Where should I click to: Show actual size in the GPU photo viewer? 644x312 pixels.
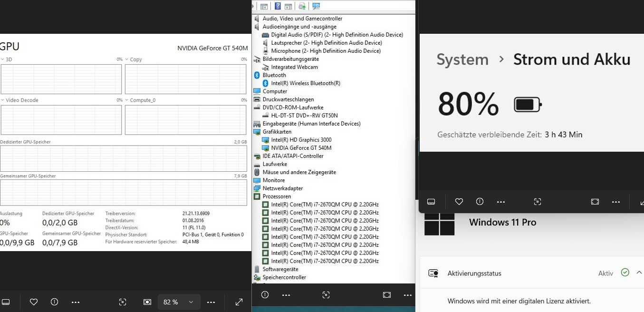[x=147, y=302]
